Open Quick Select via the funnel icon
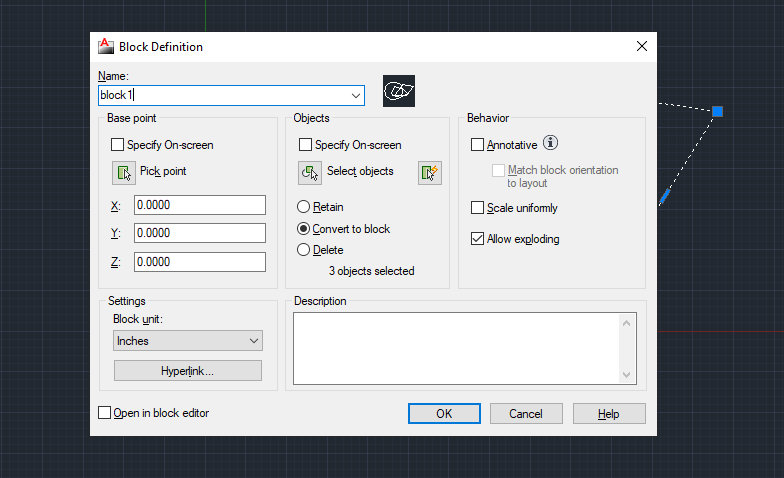This screenshot has width=784, height=478. tap(429, 172)
